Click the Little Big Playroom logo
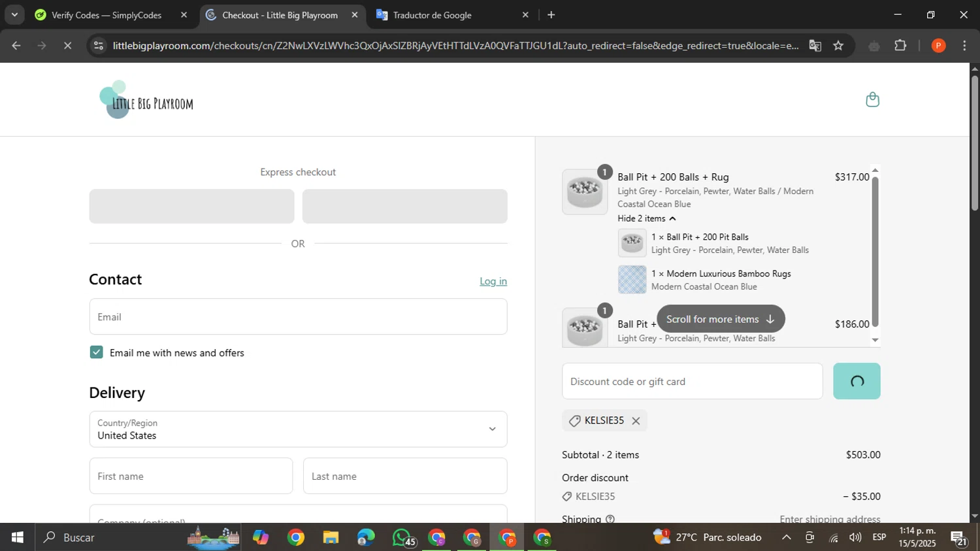980x551 pixels. pos(146,99)
